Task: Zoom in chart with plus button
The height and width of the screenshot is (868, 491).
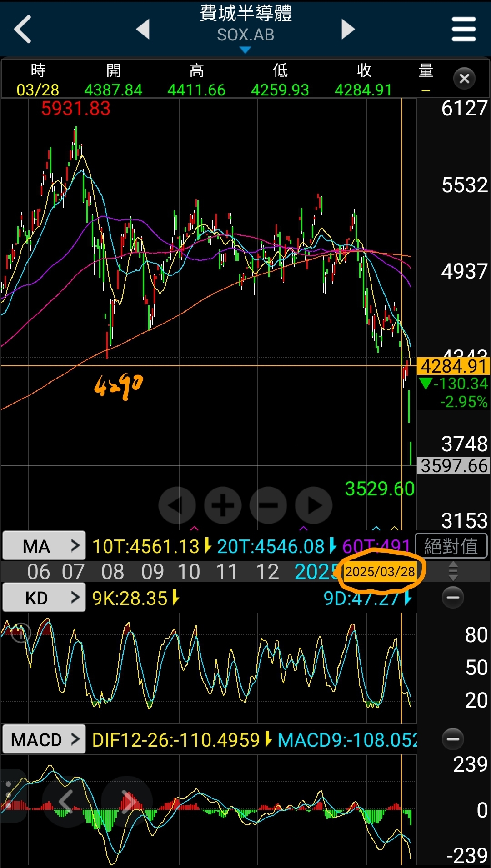Action: (x=223, y=505)
